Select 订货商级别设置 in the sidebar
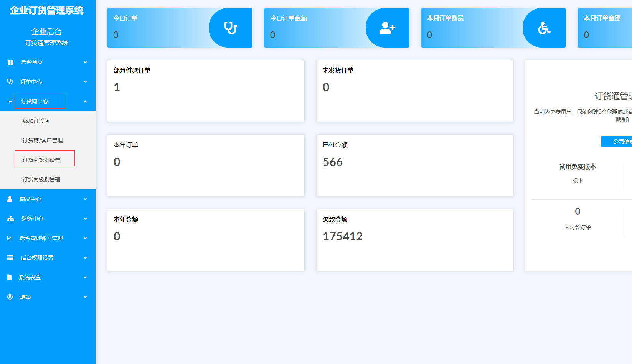 [x=41, y=160]
